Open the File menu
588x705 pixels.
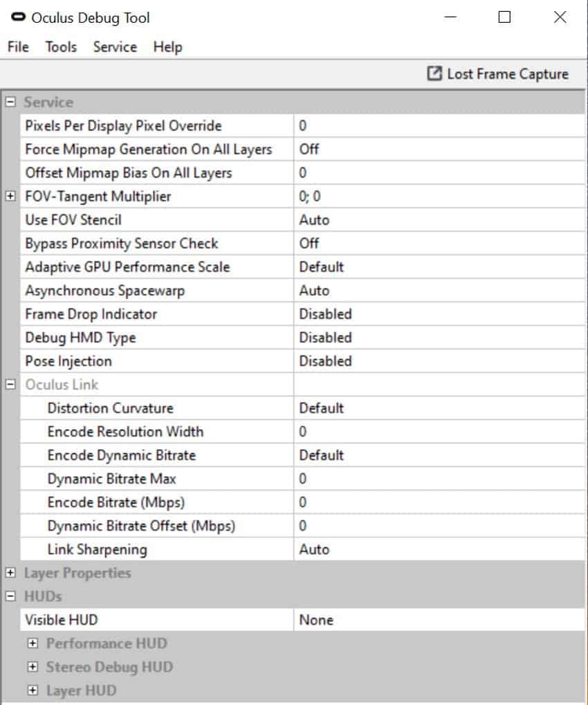[18, 47]
